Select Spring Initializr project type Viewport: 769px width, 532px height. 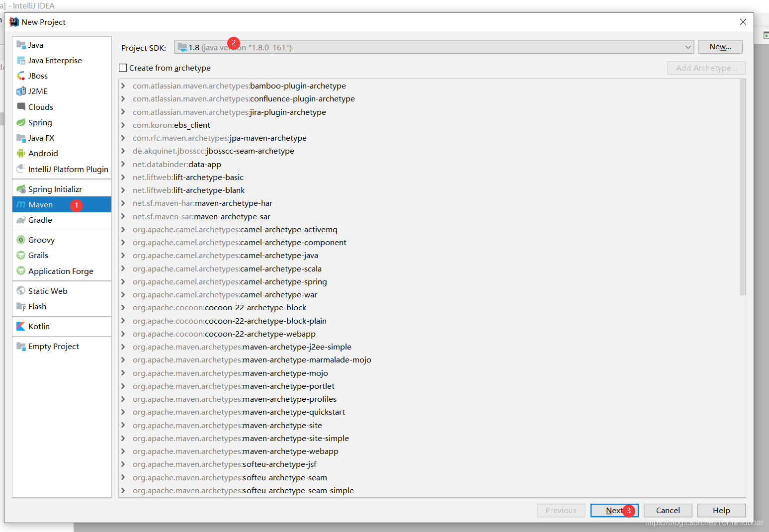click(62, 189)
